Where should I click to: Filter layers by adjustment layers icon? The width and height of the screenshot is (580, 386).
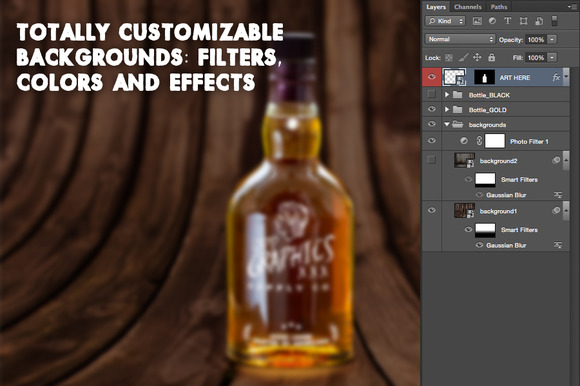[x=492, y=21]
